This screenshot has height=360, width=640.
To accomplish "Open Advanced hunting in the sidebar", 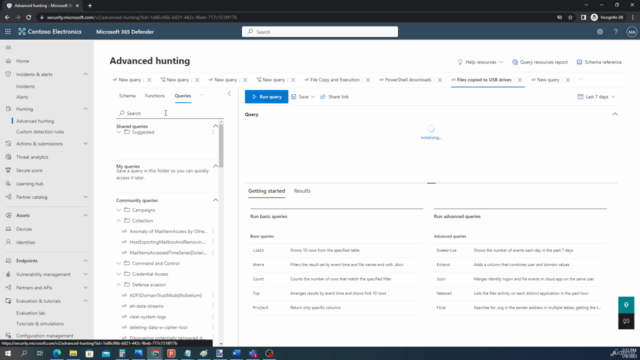I will pyautogui.click(x=35, y=121).
